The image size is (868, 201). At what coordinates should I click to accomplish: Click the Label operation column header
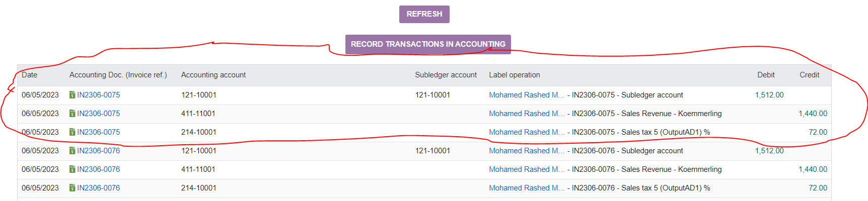(515, 75)
